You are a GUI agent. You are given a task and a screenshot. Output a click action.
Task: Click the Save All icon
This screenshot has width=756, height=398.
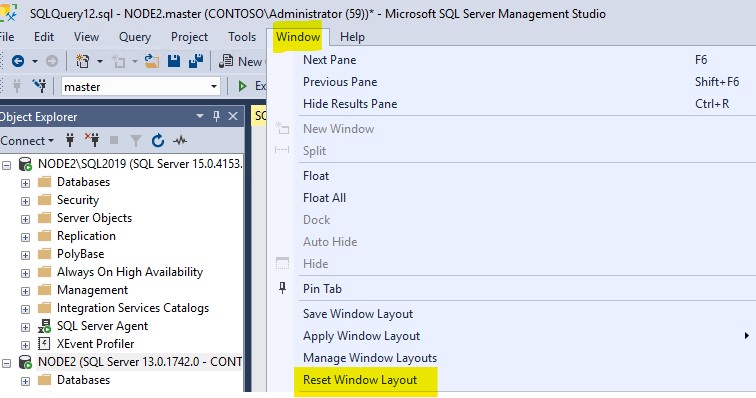[x=196, y=61]
